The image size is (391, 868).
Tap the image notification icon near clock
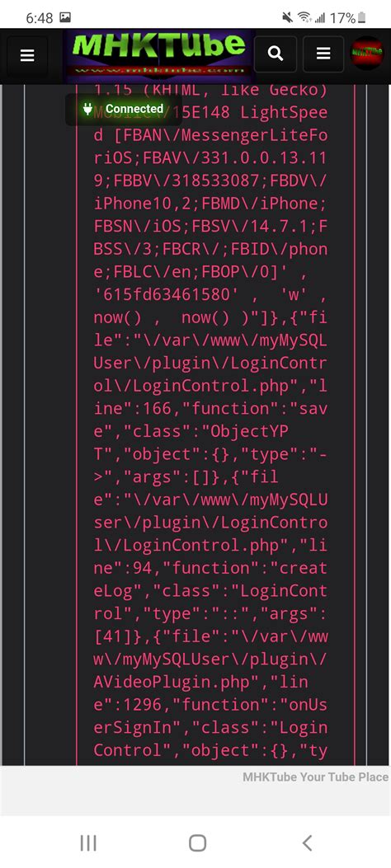point(65,17)
